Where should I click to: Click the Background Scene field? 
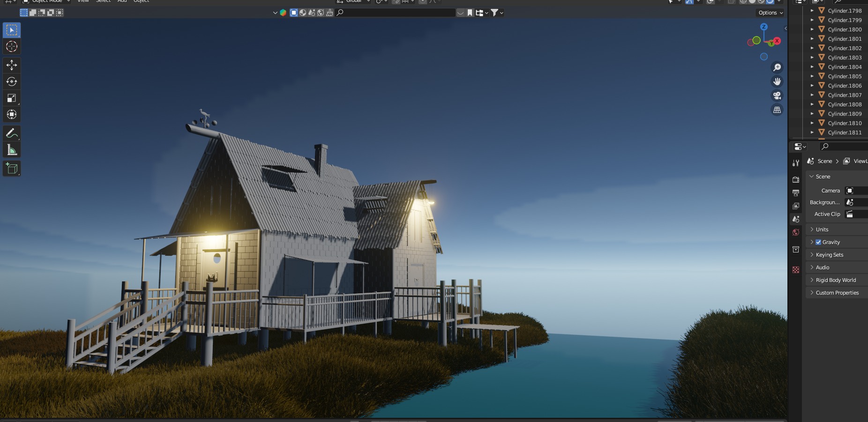[856, 202]
